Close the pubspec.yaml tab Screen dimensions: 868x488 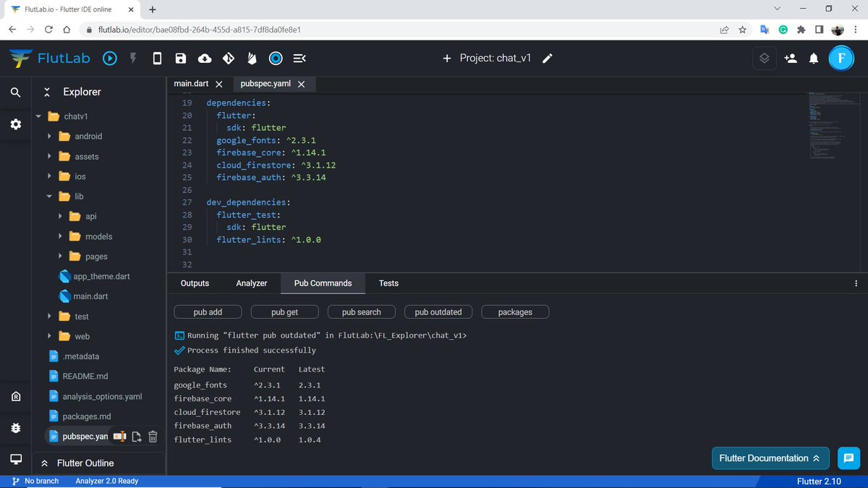coord(302,85)
